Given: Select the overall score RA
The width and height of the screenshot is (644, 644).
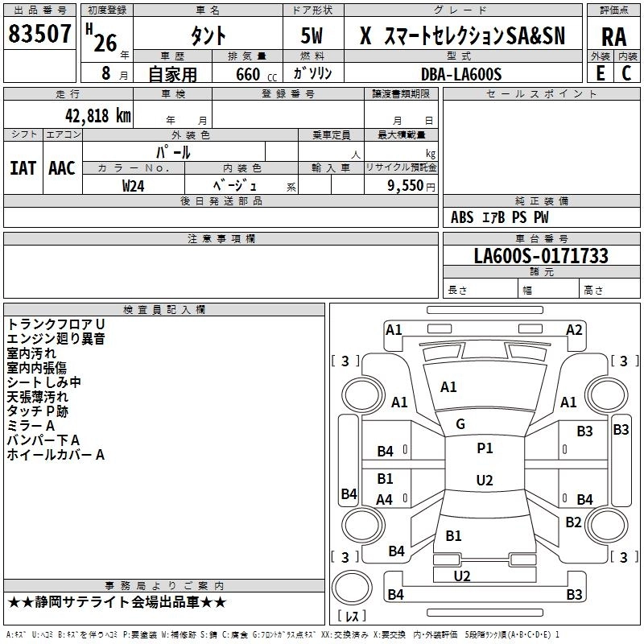Looking at the screenshot, I should point(614,37).
